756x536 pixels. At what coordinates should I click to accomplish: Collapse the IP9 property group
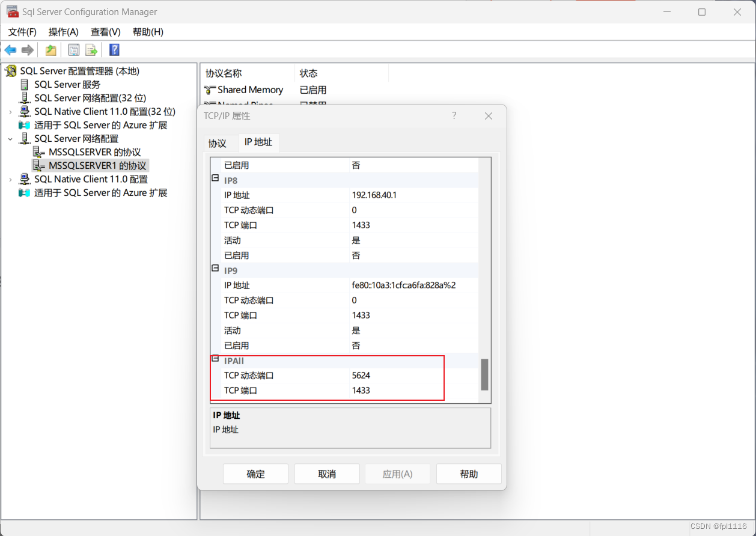215,269
